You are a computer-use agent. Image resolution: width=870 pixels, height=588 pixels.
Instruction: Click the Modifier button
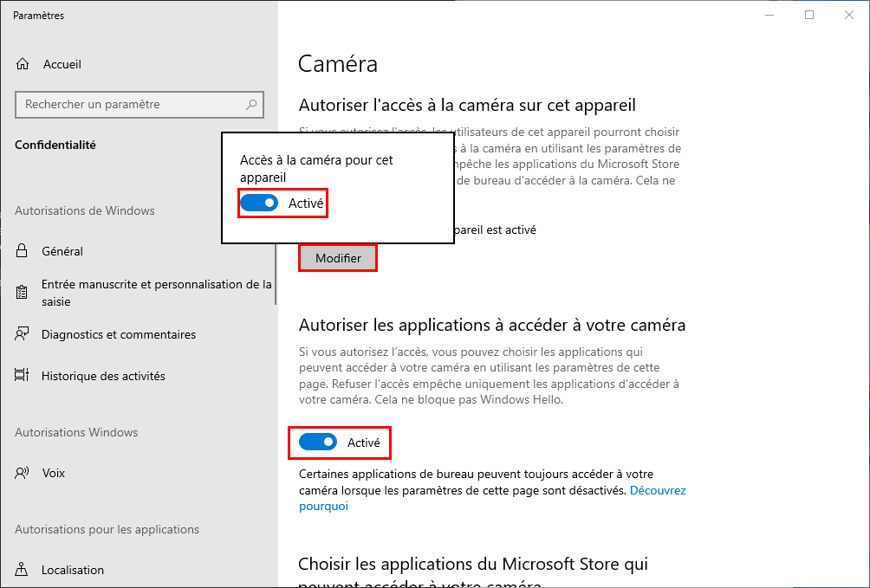(338, 258)
